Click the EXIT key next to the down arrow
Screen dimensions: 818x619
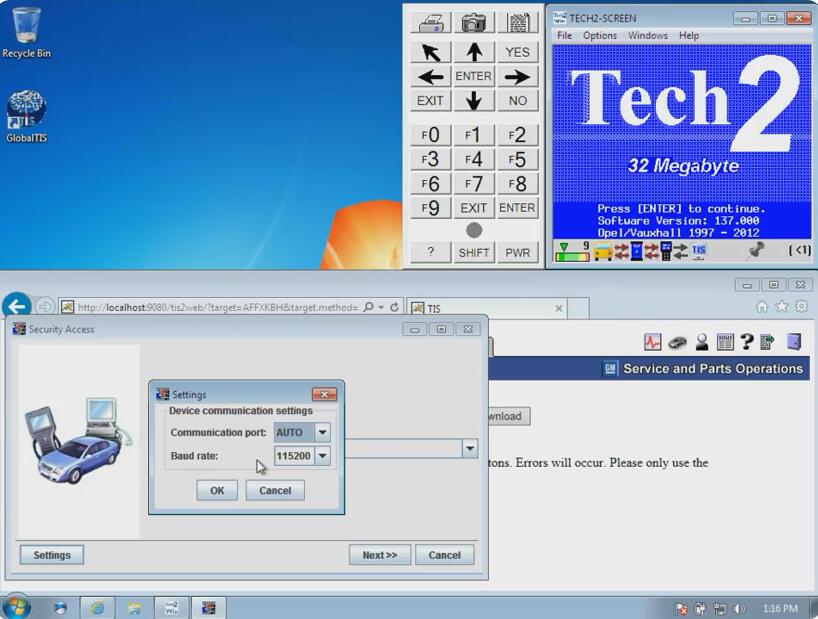pos(430,101)
